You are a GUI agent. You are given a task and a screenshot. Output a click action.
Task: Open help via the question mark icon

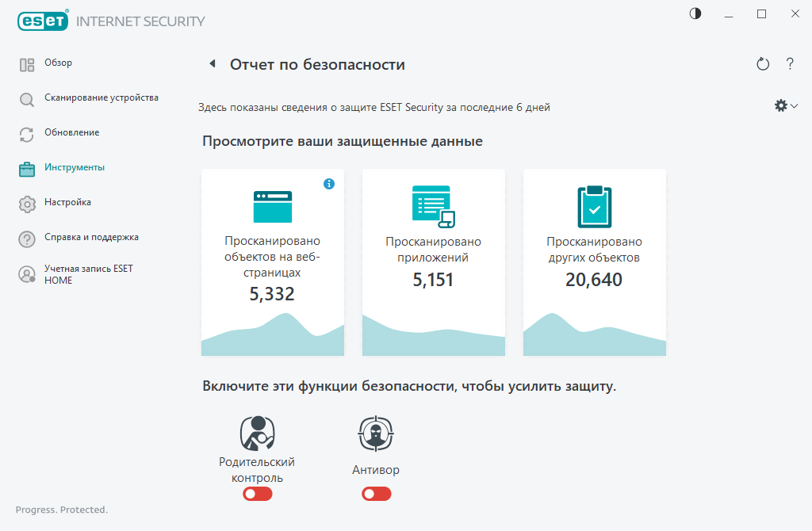click(790, 63)
